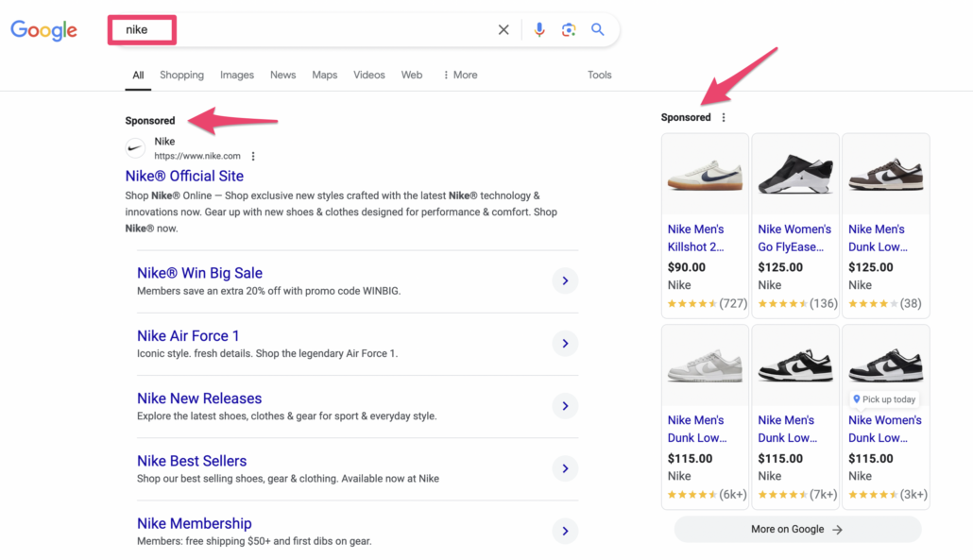Select the Nike Men's Killshot 2 shoe thumbnail
This screenshot has height=560, width=973.
[705, 175]
